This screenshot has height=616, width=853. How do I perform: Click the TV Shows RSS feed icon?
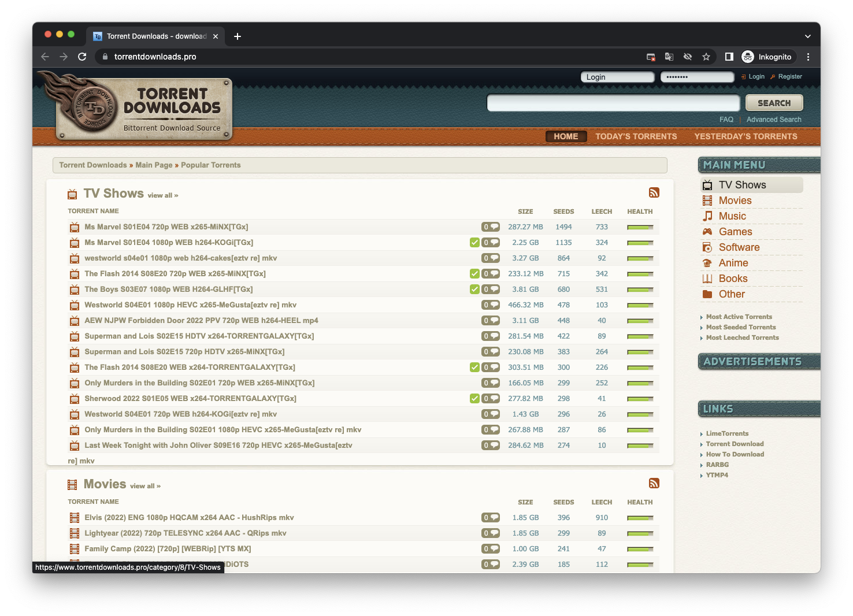point(654,193)
